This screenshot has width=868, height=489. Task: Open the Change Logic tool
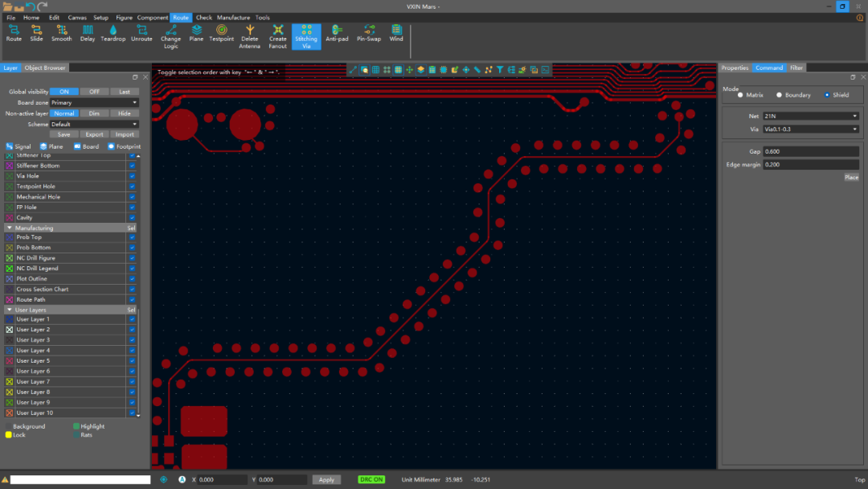point(171,37)
